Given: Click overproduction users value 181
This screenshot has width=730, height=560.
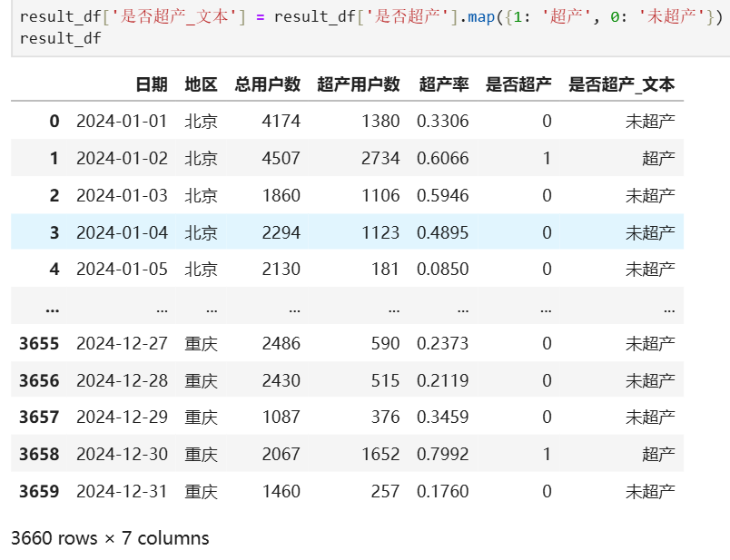Looking at the screenshot, I should [386, 269].
